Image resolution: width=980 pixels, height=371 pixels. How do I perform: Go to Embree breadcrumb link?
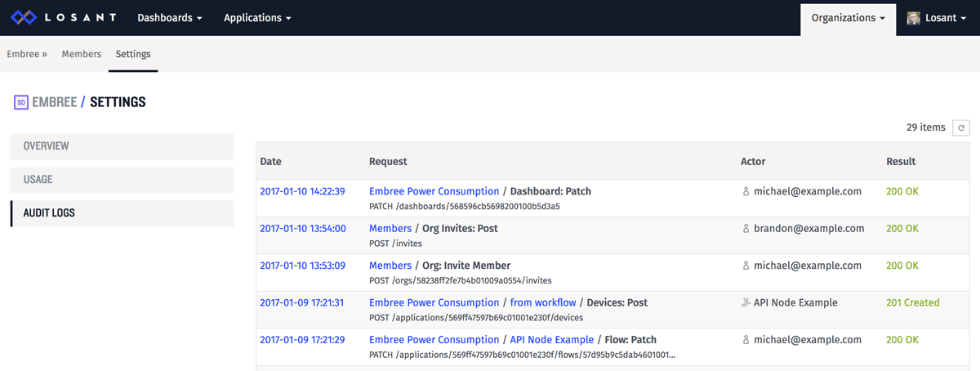[x=27, y=54]
